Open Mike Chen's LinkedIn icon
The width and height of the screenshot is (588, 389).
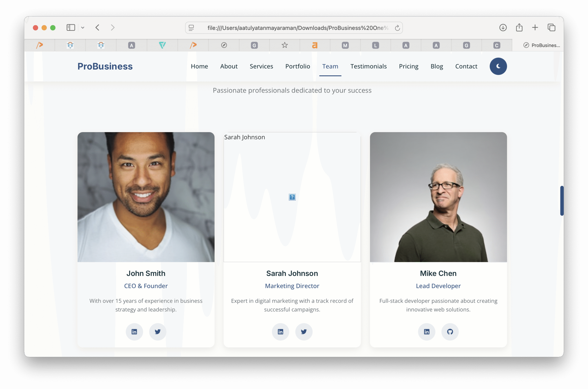[427, 332]
